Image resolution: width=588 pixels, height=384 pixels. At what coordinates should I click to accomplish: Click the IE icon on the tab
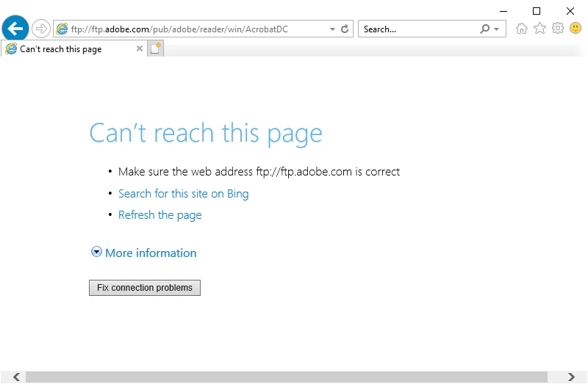pos(11,48)
